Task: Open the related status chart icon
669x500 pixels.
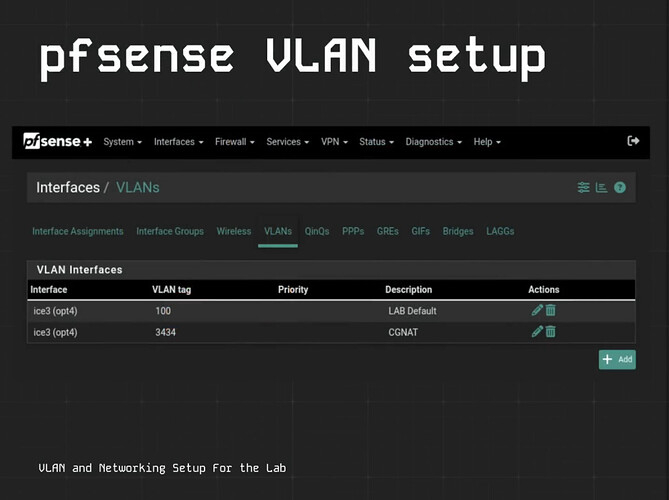Action: [x=602, y=187]
